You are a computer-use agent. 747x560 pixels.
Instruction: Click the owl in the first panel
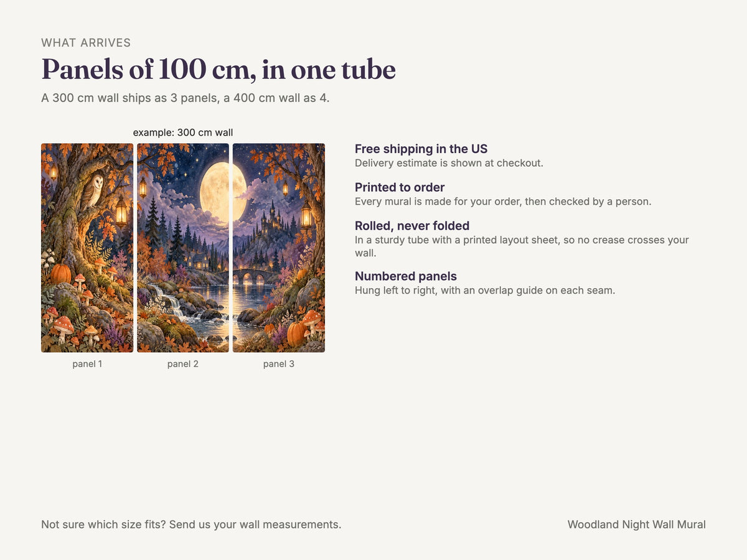point(92,192)
